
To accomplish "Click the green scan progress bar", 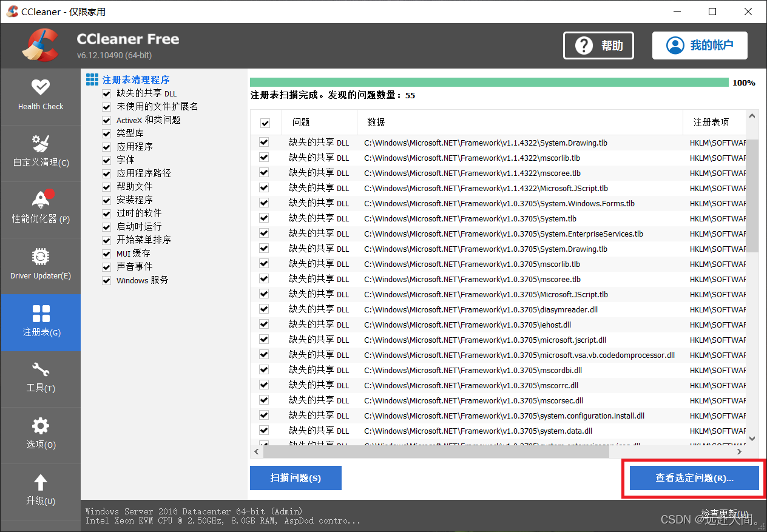I will point(489,82).
